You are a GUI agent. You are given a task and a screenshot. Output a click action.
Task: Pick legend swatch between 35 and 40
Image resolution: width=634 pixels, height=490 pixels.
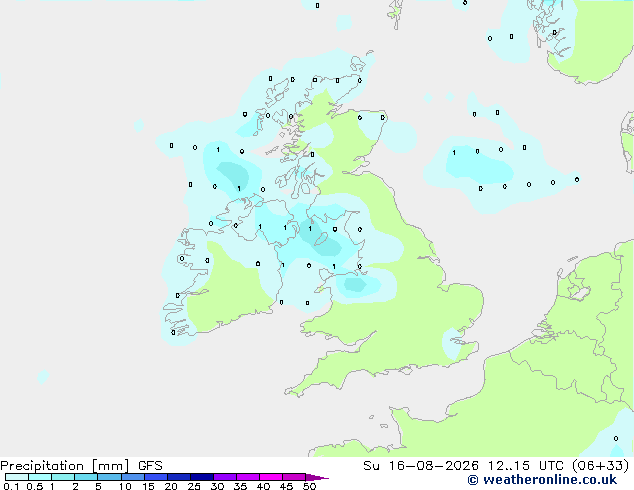(248, 477)
